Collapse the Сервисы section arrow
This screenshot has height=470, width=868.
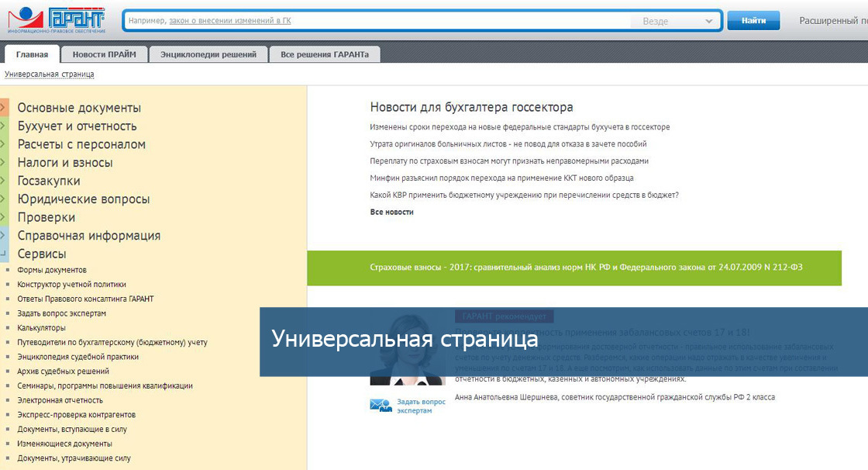pyautogui.click(x=4, y=254)
